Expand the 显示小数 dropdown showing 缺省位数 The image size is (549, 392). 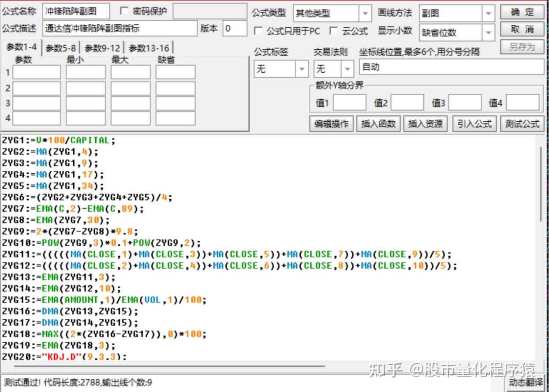[x=488, y=33]
